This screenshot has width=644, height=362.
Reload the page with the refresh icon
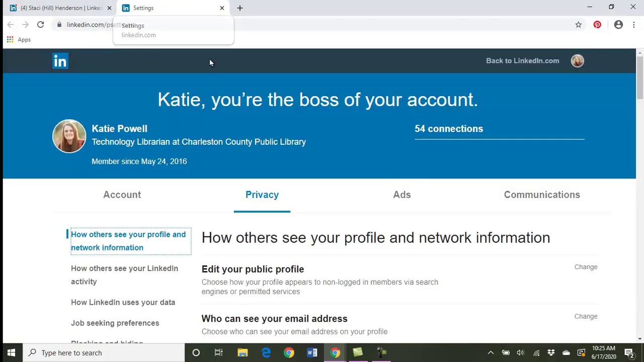[x=40, y=25]
